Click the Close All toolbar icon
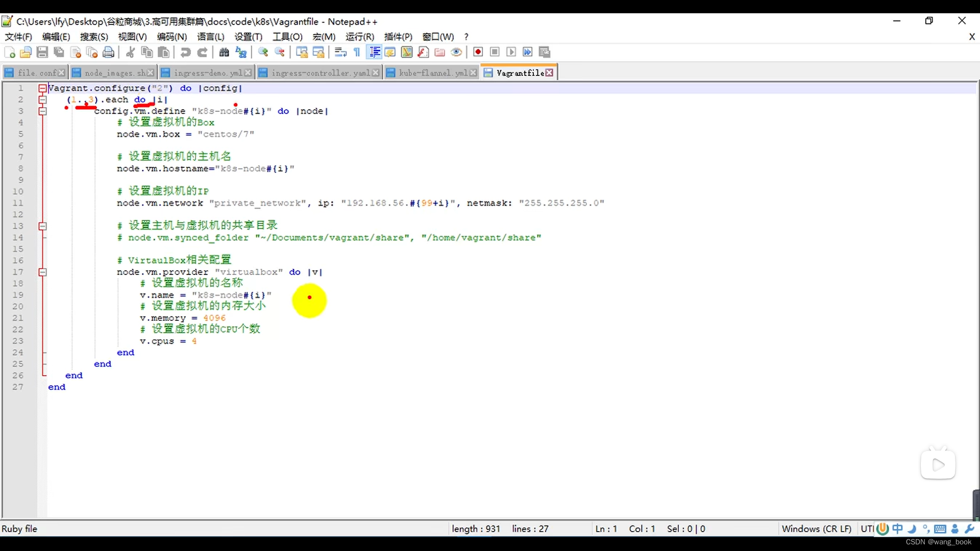The width and height of the screenshot is (980, 551). [x=92, y=52]
